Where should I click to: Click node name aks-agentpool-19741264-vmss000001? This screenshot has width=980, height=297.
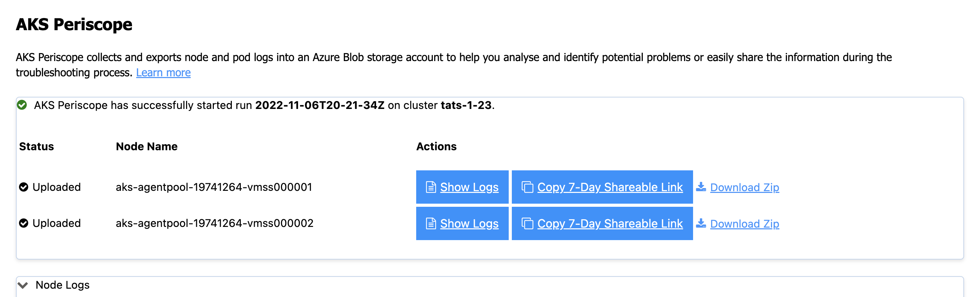(214, 187)
